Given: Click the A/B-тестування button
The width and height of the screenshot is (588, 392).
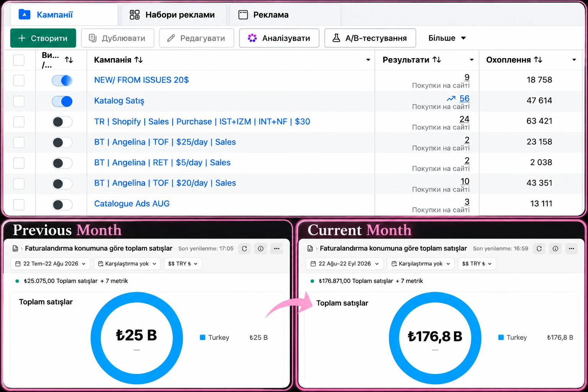Looking at the screenshot, I should click(370, 38).
